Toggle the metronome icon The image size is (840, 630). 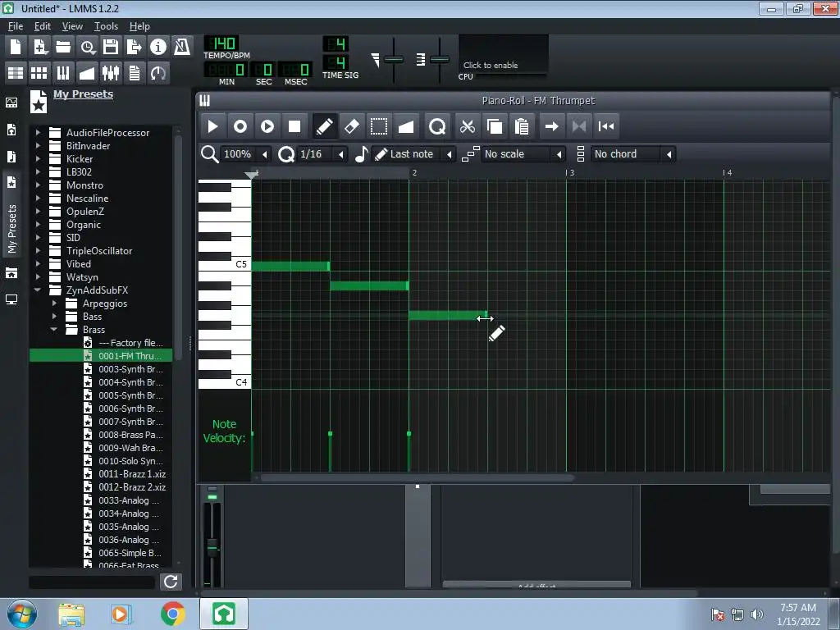click(182, 47)
